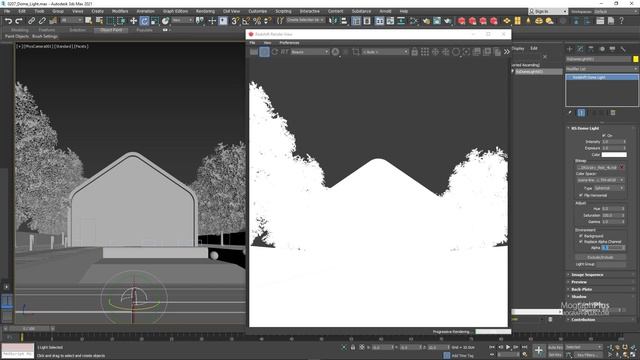The width and height of the screenshot is (640, 360).
Task: Click the Mirror tool icon
Action: pyautogui.click(x=333, y=21)
